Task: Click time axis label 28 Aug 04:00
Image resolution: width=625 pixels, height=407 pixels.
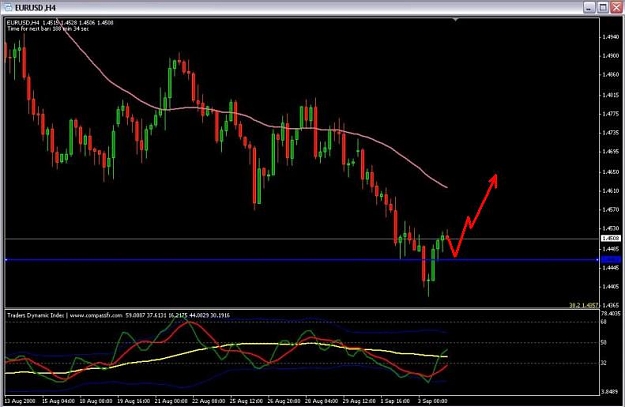Action: coord(321,401)
